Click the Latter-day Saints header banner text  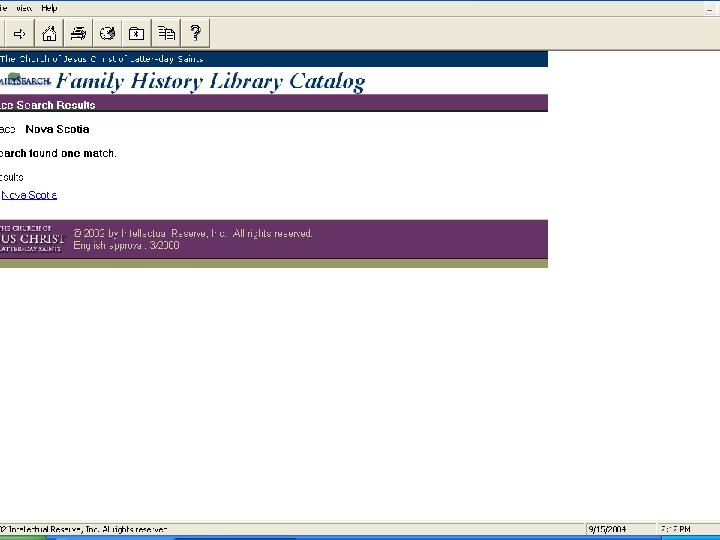101,59
